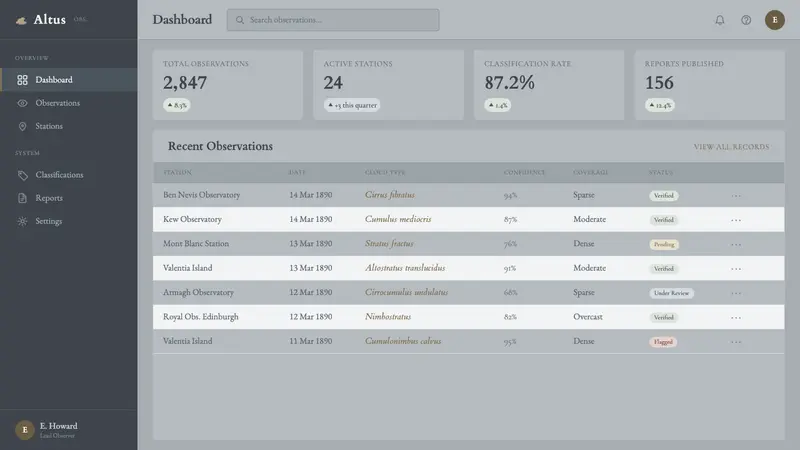The height and width of the screenshot is (450, 800).
Task: Sort by Status column header
Action: coord(661,172)
